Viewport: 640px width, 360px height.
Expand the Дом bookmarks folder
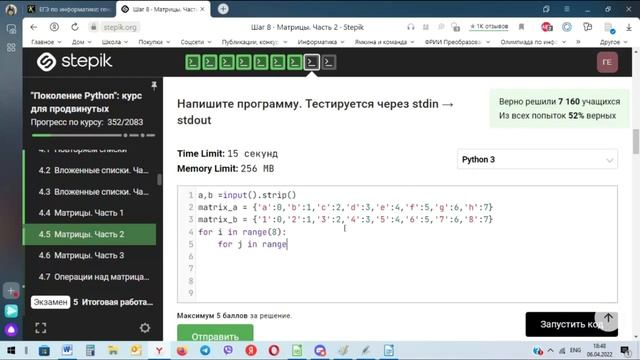click(x=82, y=42)
